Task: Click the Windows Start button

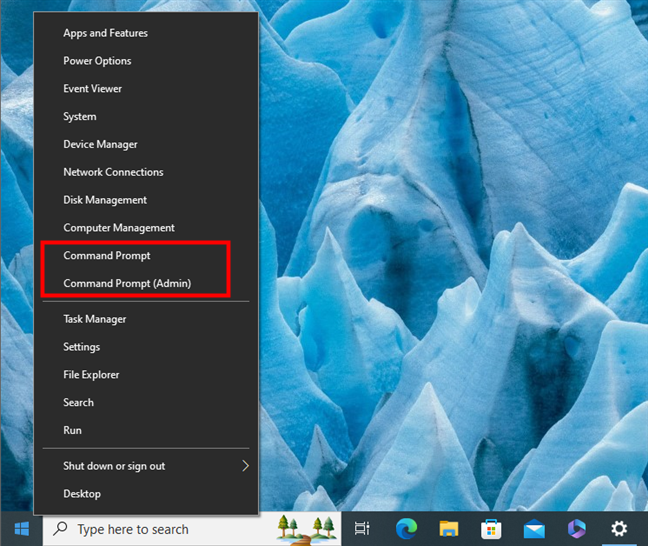Action: coord(21,529)
